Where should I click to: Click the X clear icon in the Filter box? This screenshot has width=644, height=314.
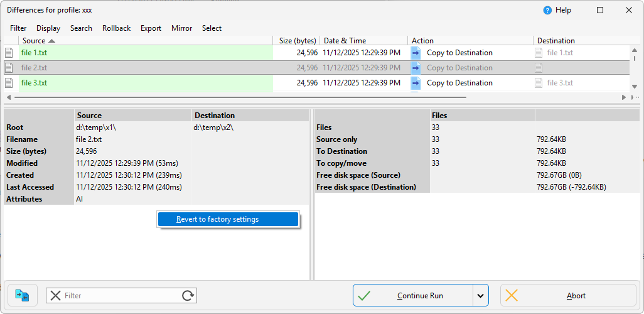55,296
